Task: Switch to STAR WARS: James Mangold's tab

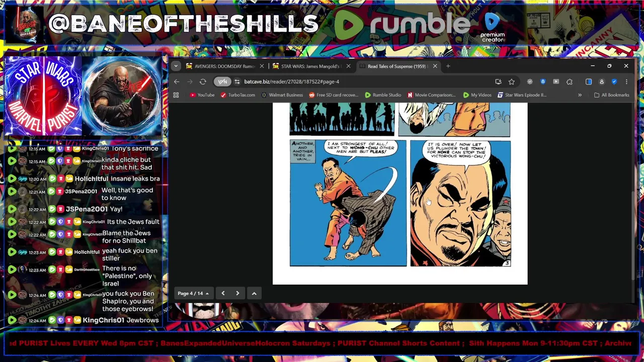Action: coord(308,66)
